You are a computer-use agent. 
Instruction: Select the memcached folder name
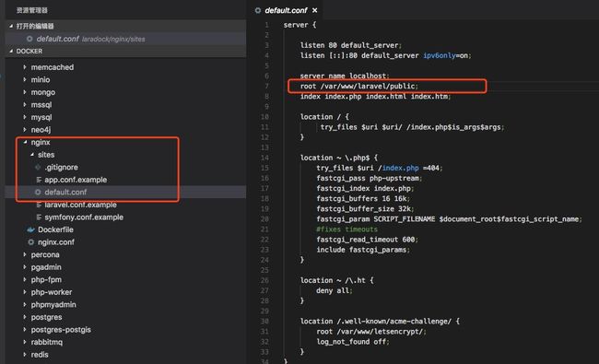53,67
